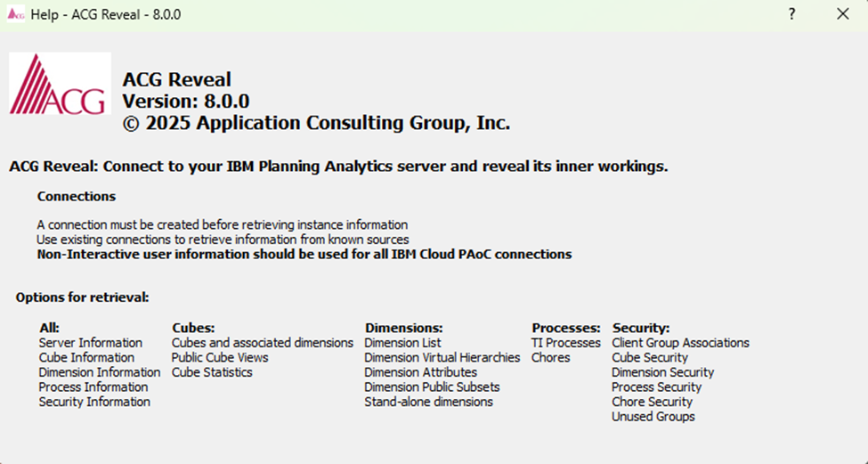
Task: Select the Chores entry
Action: pyautogui.click(x=550, y=358)
